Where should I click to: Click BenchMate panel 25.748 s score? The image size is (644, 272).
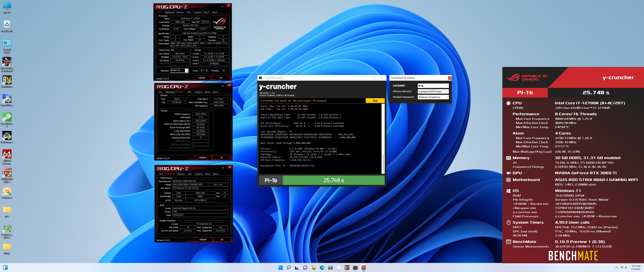tap(596, 93)
